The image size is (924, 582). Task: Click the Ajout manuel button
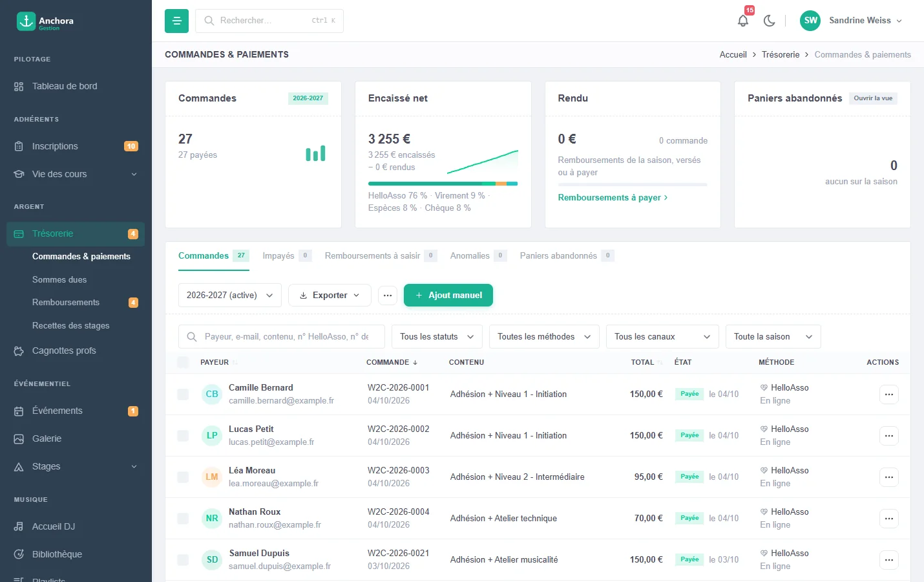448,295
